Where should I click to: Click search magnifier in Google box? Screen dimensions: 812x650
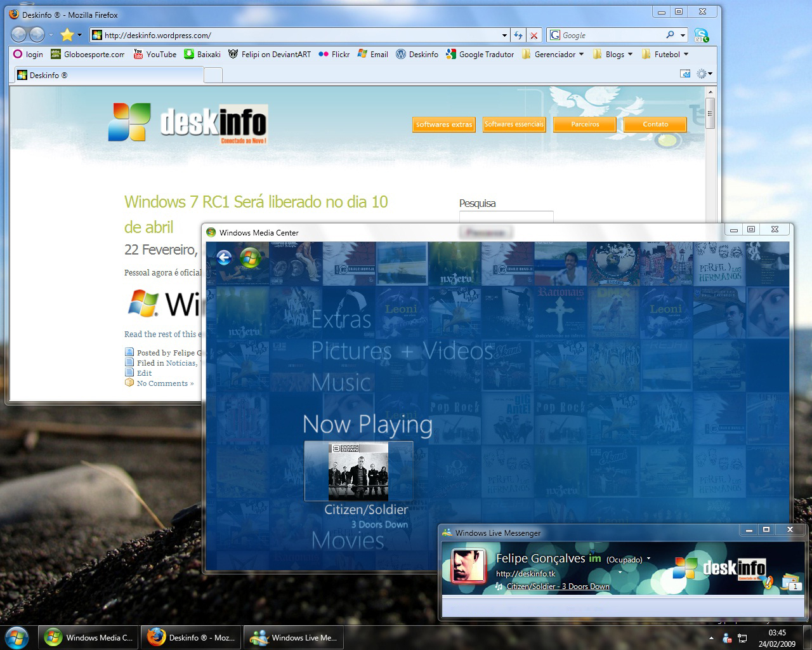670,35
